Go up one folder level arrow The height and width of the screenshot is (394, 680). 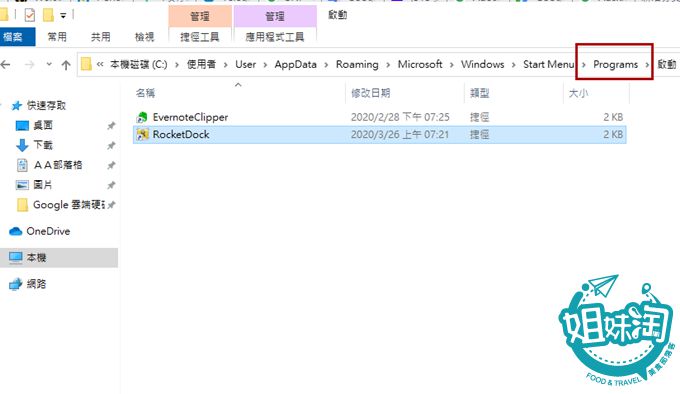coord(66,65)
